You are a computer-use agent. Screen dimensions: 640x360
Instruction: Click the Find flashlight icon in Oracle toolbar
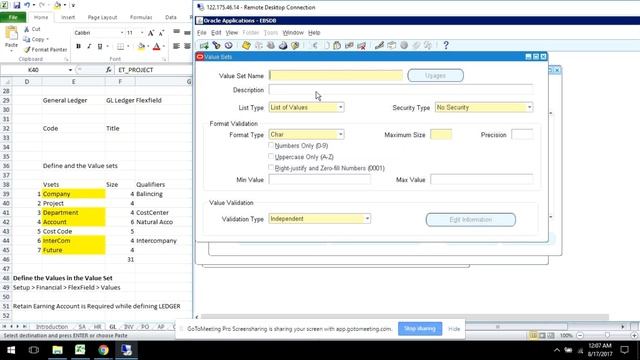pos(216,45)
